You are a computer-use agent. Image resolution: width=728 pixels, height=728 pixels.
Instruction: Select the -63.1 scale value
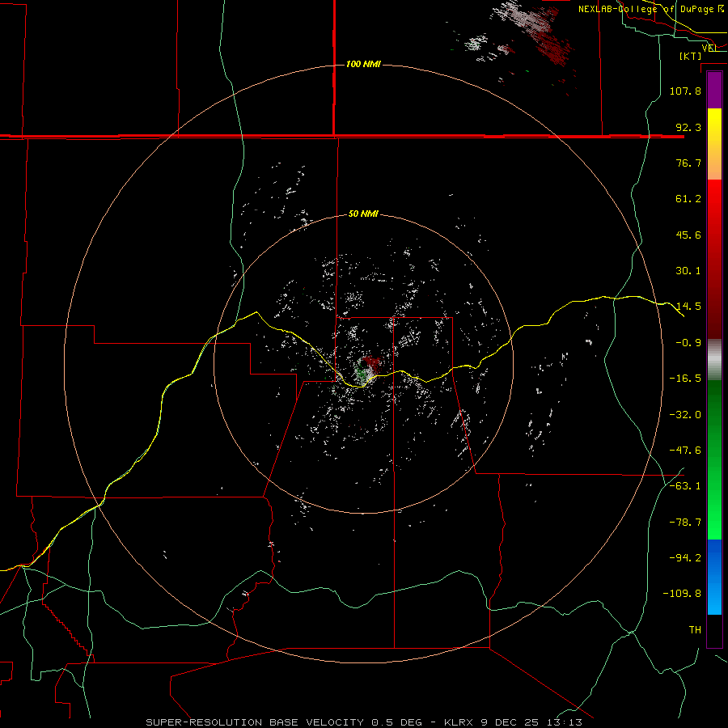[x=685, y=486]
